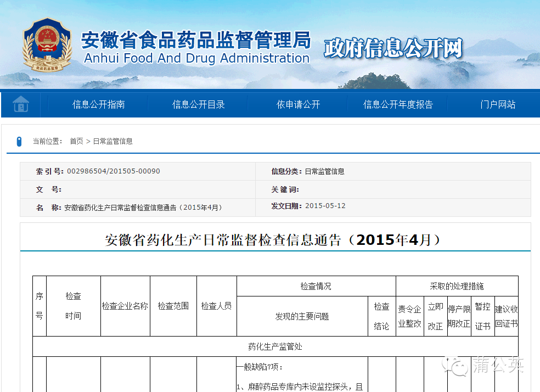
Task: Click the publication date 2015-05-12
Action: (325, 206)
